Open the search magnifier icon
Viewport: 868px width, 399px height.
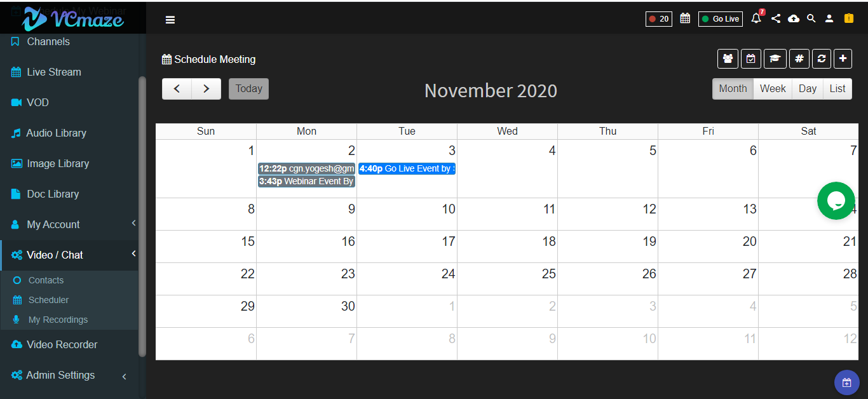click(811, 18)
